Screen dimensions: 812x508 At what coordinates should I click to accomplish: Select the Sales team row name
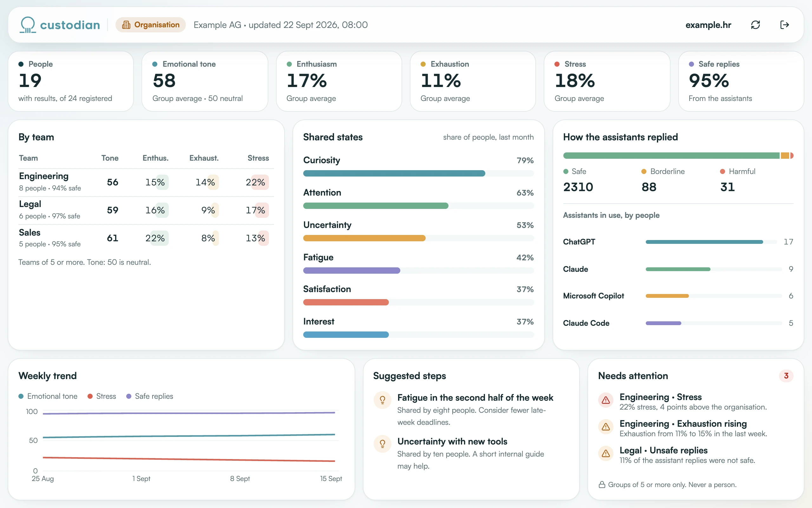[x=29, y=232]
